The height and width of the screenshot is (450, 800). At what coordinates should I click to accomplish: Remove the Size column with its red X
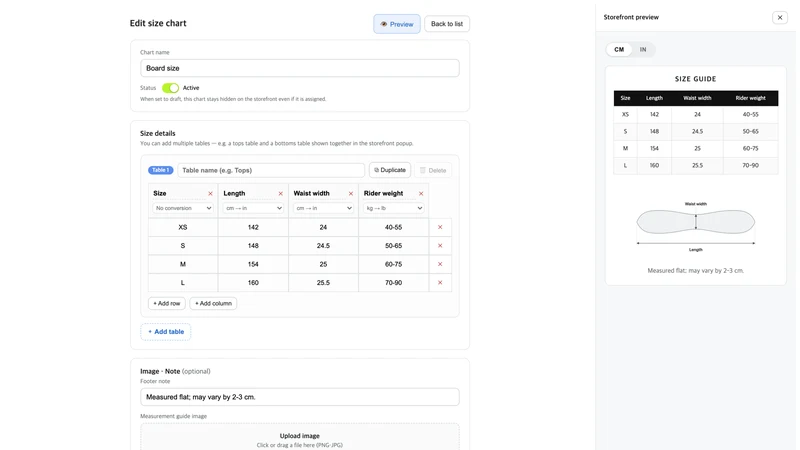(x=210, y=193)
